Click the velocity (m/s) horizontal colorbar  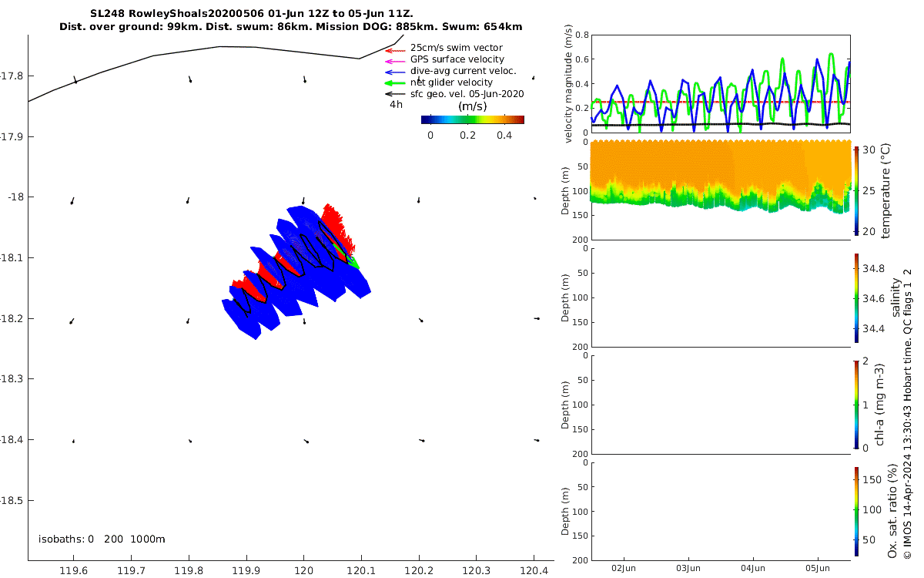point(473,119)
